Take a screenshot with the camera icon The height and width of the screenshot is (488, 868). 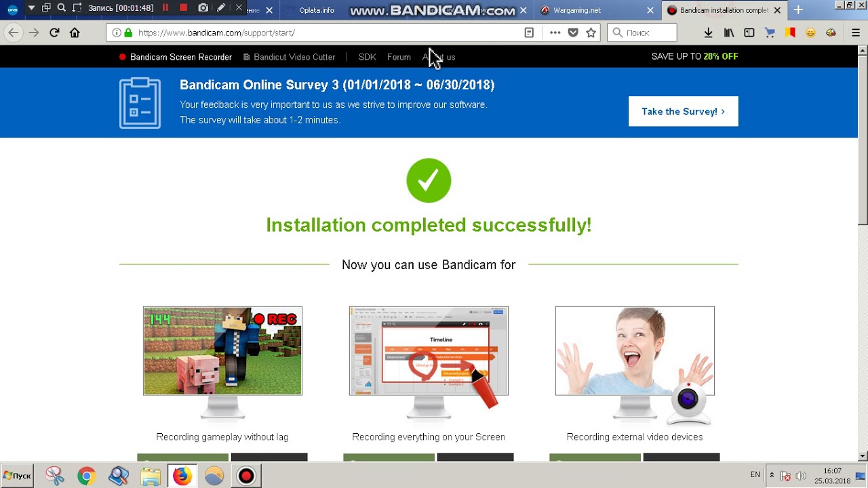click(203, 8)
